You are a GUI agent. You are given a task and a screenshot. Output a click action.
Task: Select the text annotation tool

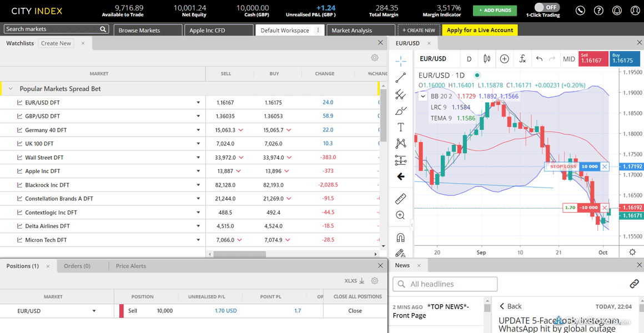(x=401, y=127)
